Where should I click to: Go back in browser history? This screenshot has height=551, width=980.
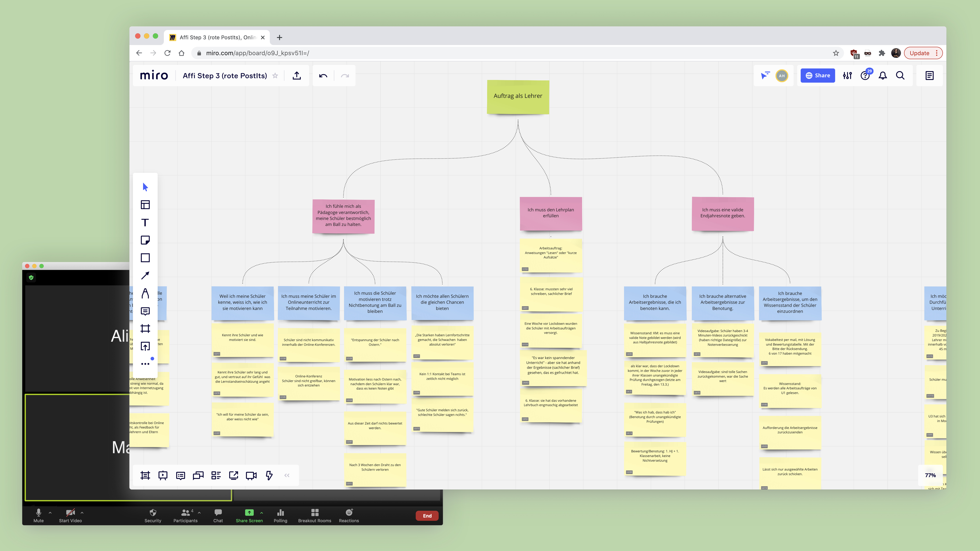[139, 53]
